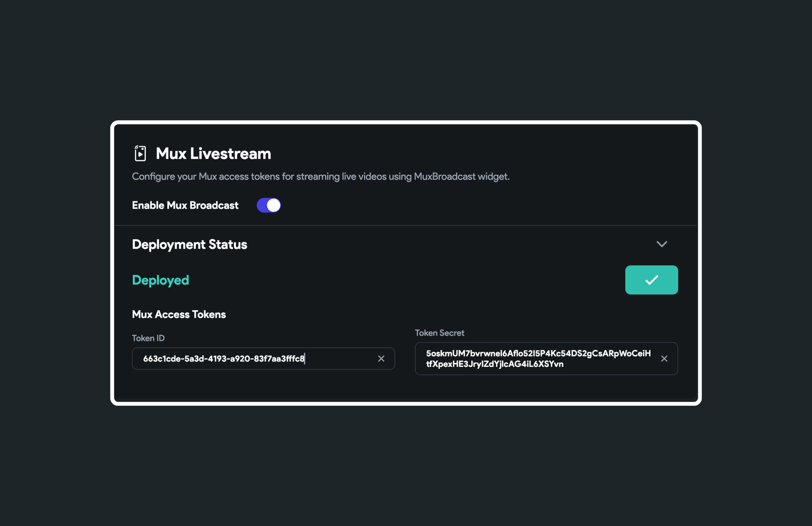Click the 'Configure your Mux access tokens' description
The width and height of the screenshot is (812, 526).
click(x=321, y=177)
